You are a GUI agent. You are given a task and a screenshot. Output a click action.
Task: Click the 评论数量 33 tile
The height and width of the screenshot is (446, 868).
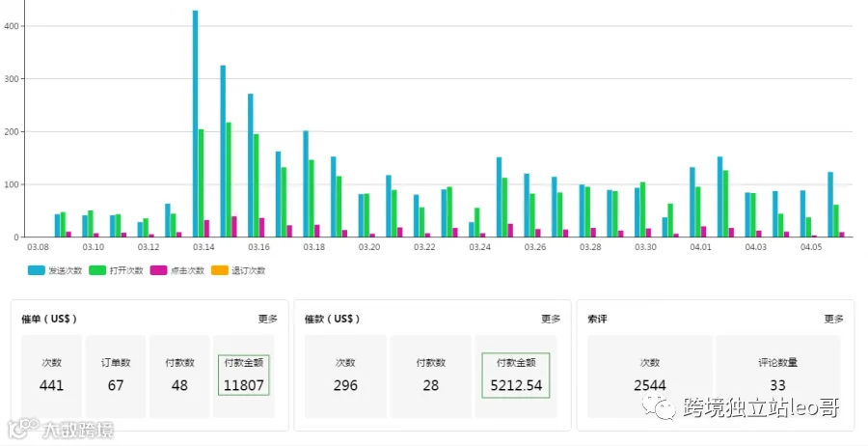pos(777,376)
